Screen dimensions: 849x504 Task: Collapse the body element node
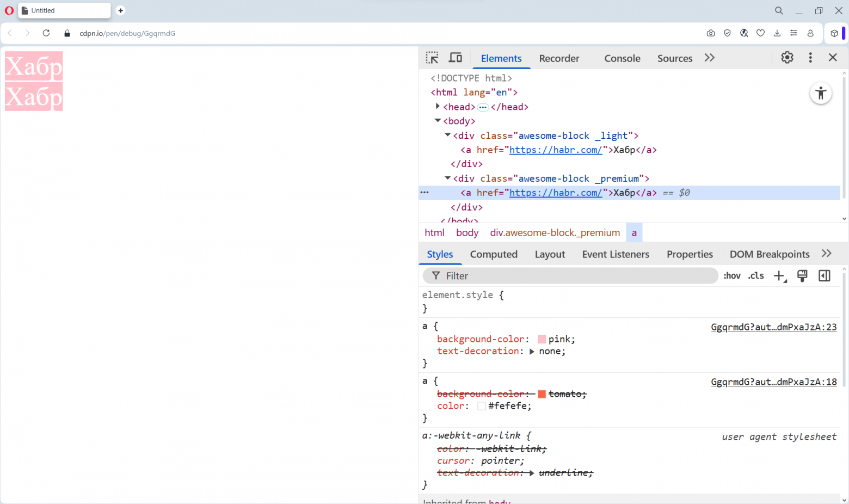(438, 120)
